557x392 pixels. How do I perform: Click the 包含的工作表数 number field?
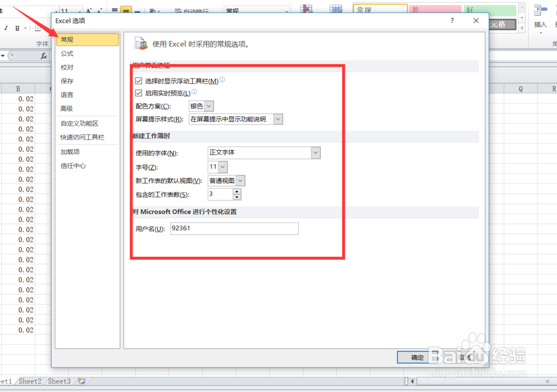pyautogui.click(x=220, y=194)
